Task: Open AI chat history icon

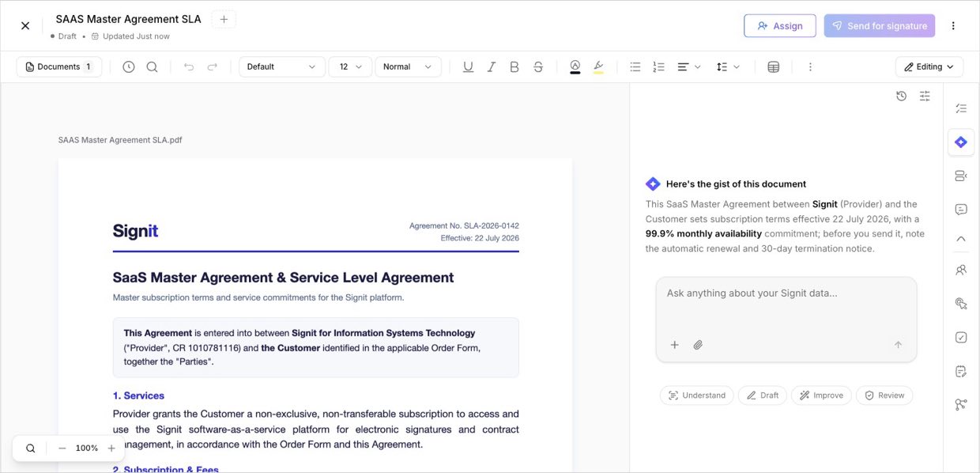Action: [x=902, y=96]
